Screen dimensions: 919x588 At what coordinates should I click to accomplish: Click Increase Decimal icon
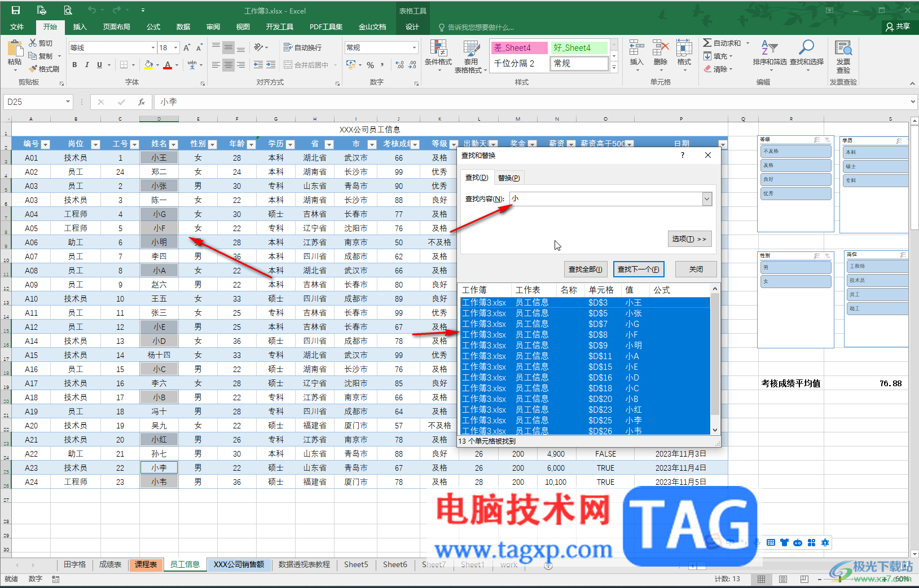click(x=399, y=65)
